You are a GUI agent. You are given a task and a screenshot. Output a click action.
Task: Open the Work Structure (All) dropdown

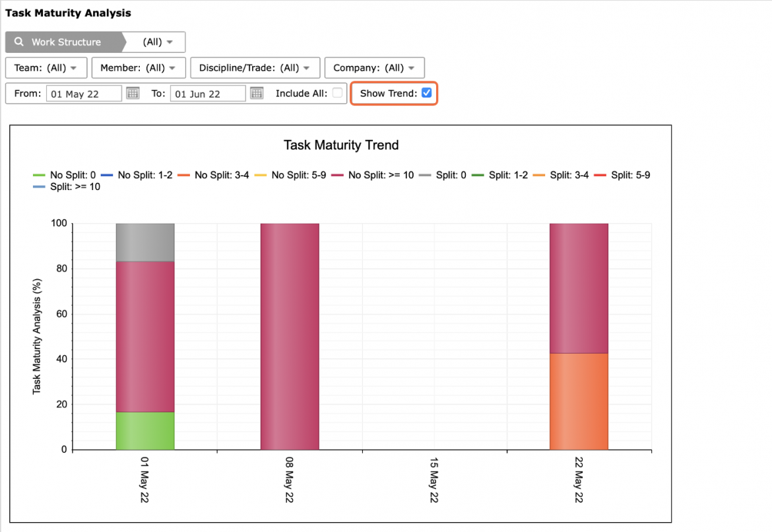pyautogui.click(x=158, y=42)
